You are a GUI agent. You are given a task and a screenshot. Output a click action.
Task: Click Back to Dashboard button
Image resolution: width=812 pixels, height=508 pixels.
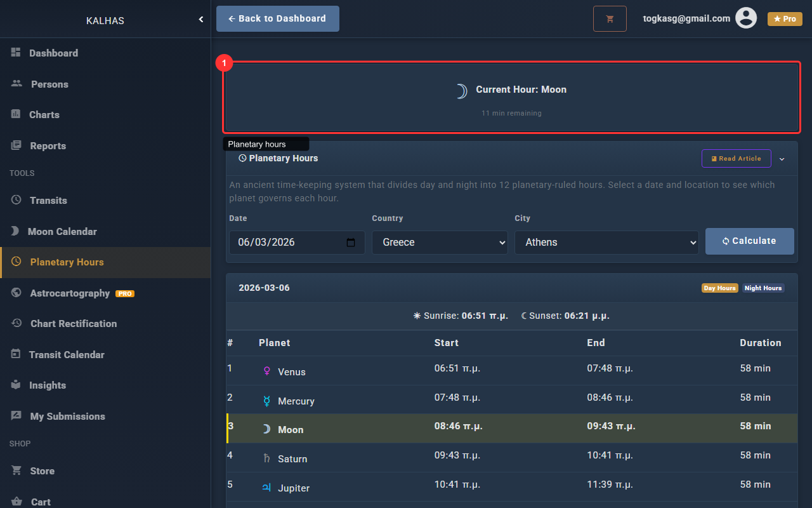coord(277,19)
